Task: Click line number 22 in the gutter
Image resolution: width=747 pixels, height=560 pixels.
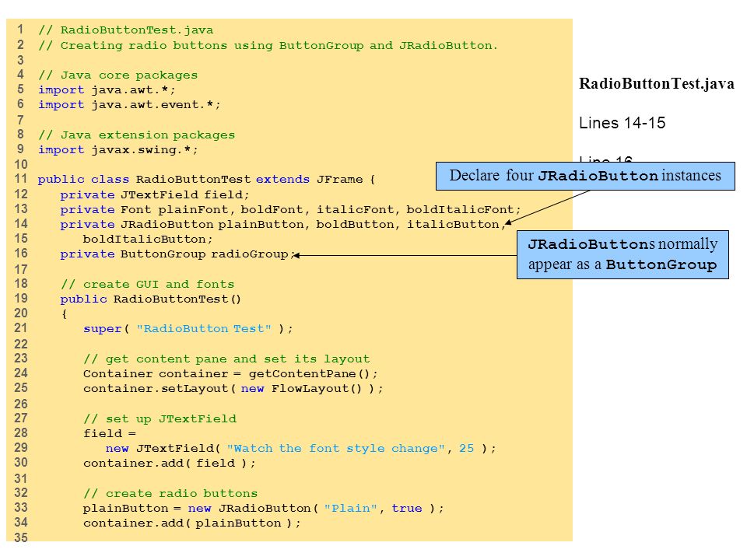Action: pyautogui.click(x=20, y=344)
